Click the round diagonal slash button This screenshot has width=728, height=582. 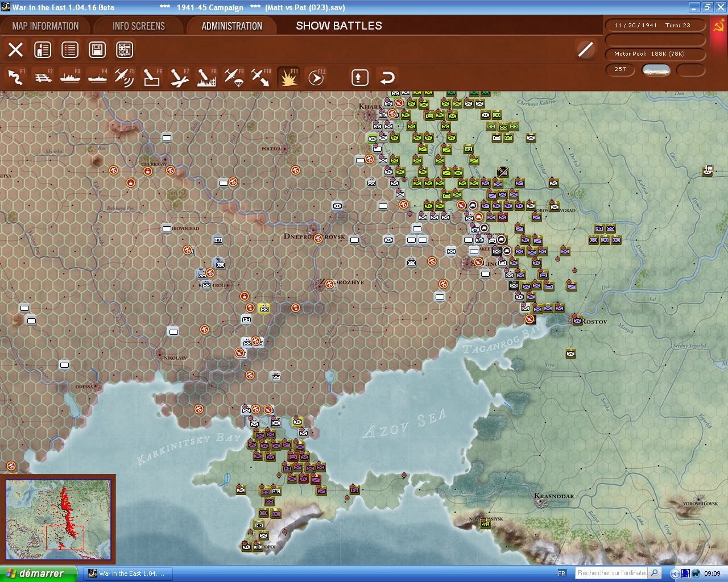click(585, 49)
